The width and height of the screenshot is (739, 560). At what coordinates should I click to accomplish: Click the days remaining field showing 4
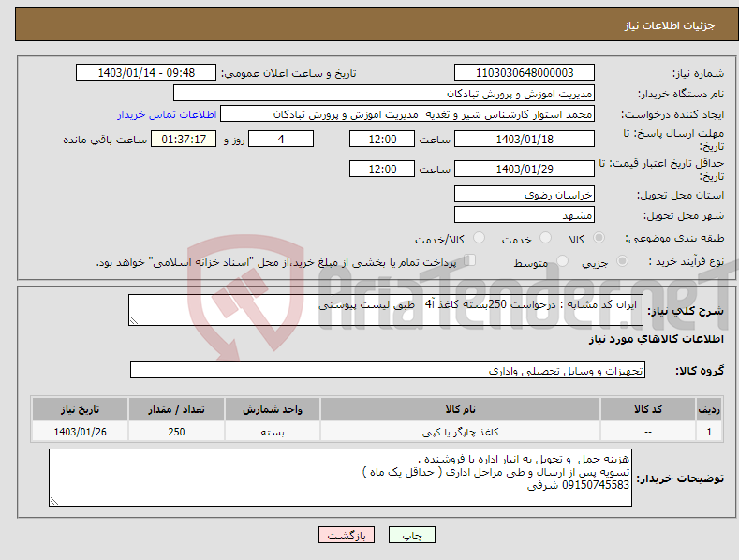pyautogui.click(x=281, y=139)
